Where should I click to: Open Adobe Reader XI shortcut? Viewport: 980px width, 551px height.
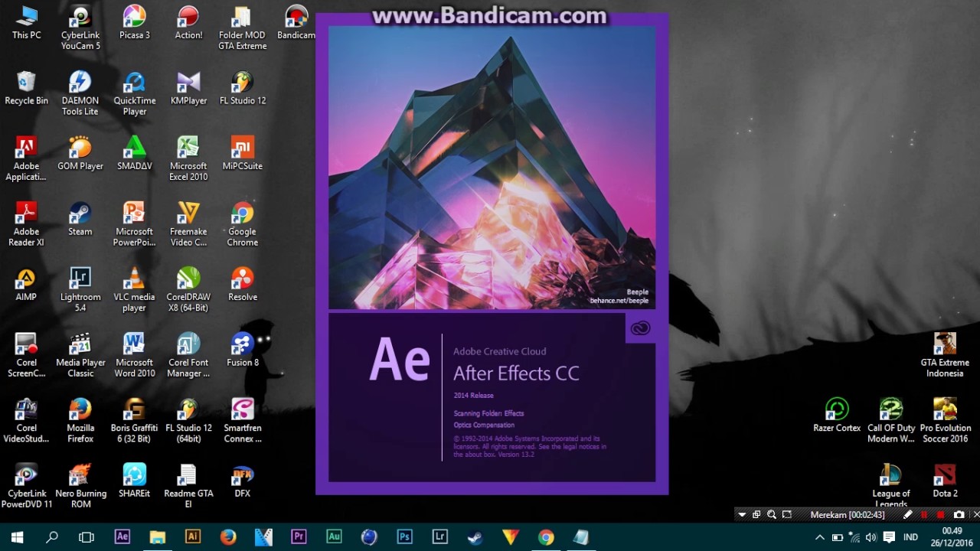pyautogui.click(x=26, y=224)
